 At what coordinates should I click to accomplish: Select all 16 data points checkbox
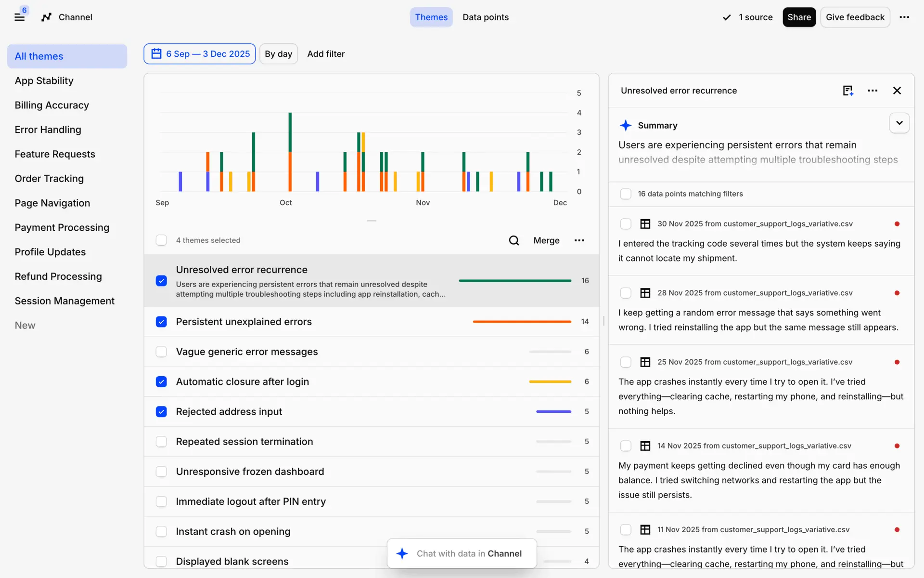coord(626,194)
